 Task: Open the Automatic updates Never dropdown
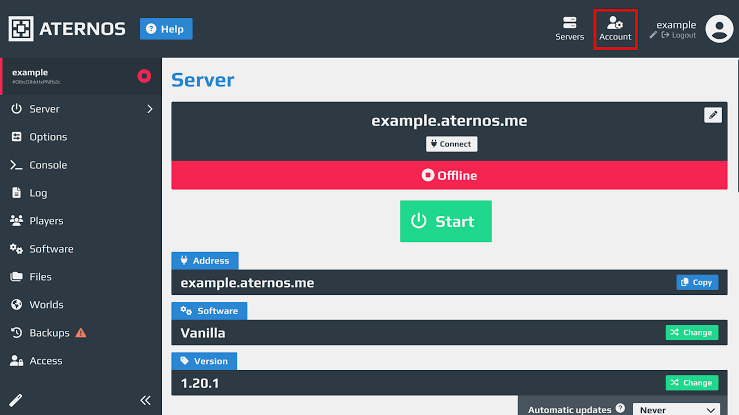coord(676,409)
